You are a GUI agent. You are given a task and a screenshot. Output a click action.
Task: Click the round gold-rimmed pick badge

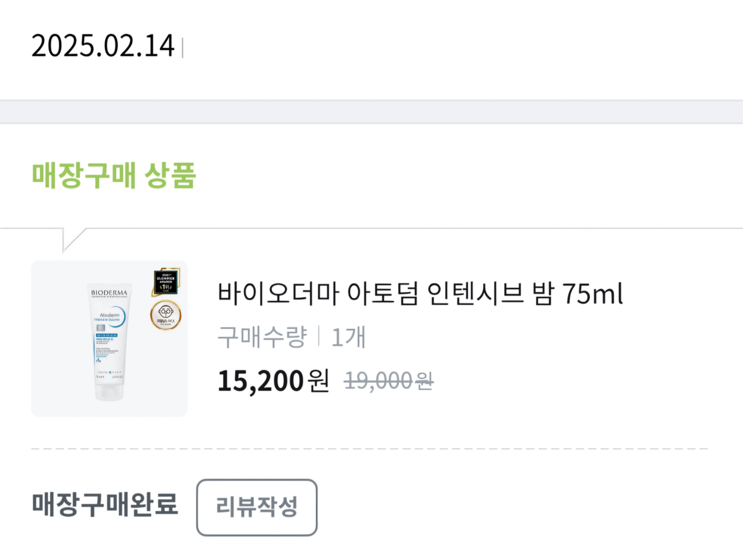pos(166,316)
